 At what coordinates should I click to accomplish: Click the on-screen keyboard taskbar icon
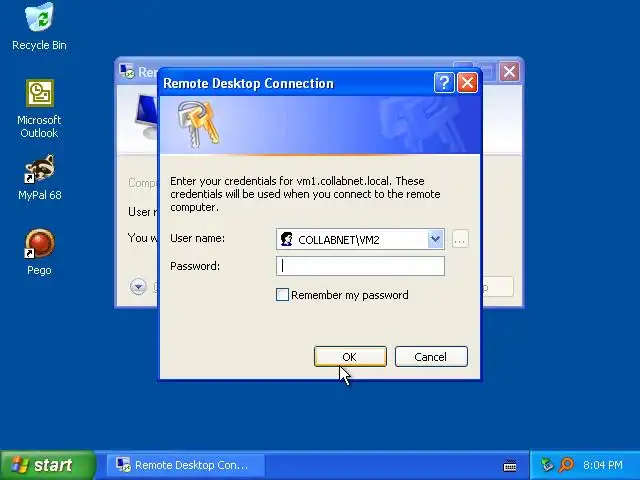510,465
